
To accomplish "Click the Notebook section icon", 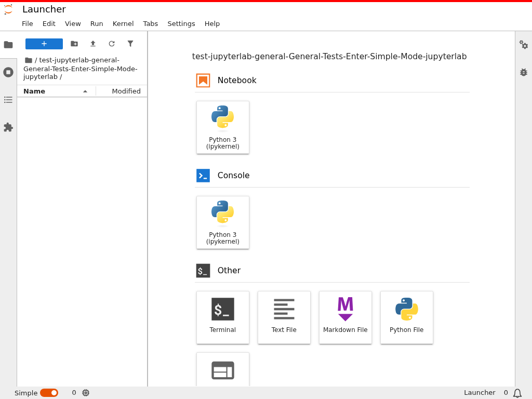I will 203,81.
